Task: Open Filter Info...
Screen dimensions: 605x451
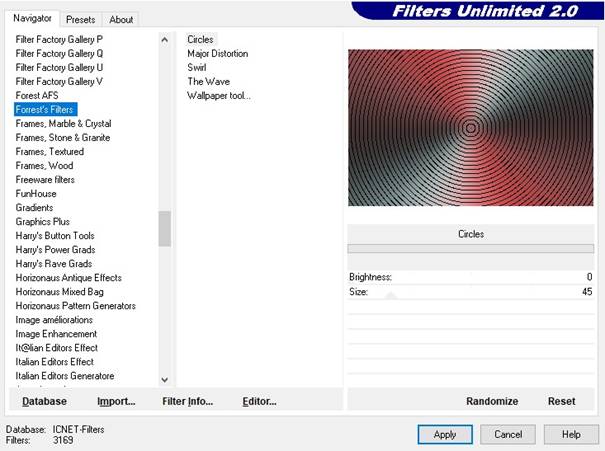Action: tap(188, 401)
